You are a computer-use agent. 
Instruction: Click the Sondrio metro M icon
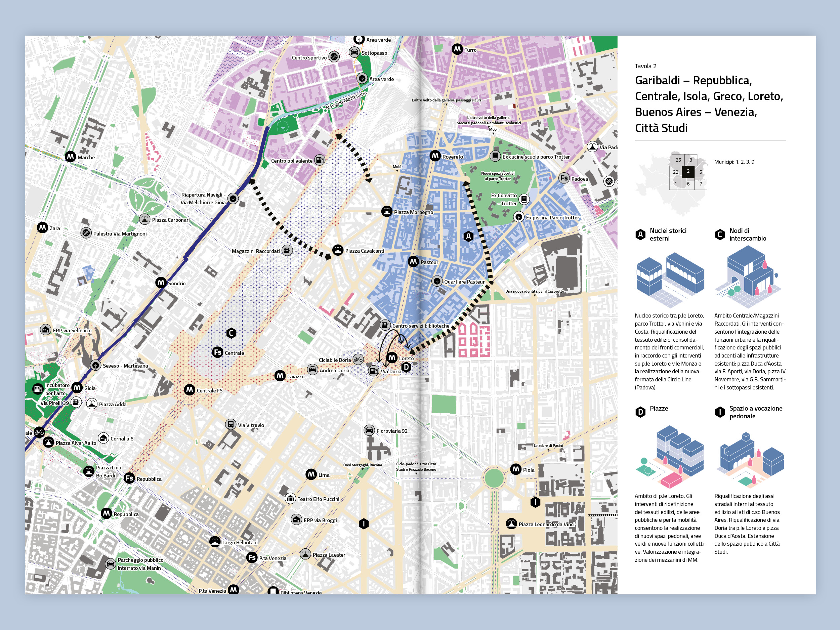coord(161,283)
